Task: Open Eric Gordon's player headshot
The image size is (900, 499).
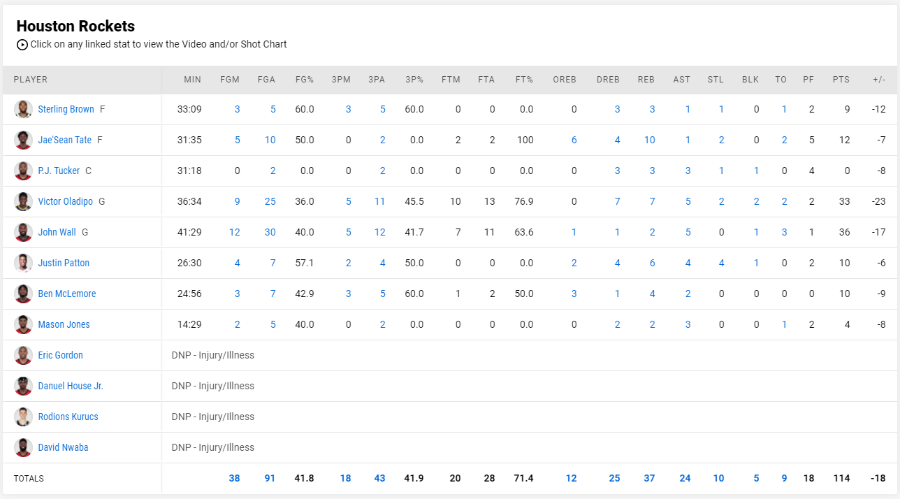Action: (x=23, y=355)
